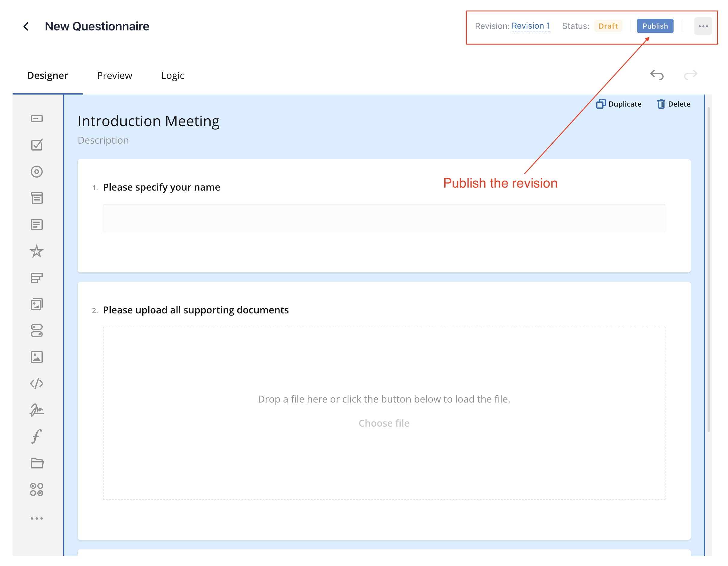Select the checkbox question type icon
The height and width of the screenshot is (566, 728).
coord(37,145)
